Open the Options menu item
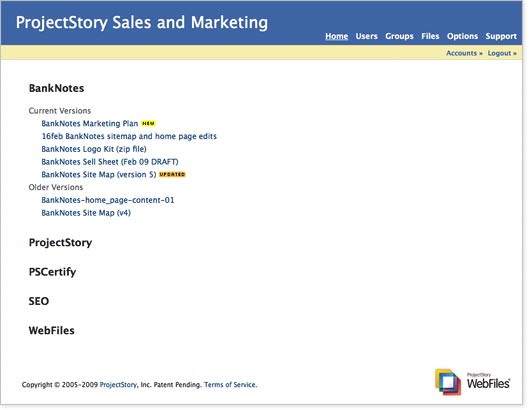Screen dimensions: 529x410 pyautogui.click(x=462, y=36)
